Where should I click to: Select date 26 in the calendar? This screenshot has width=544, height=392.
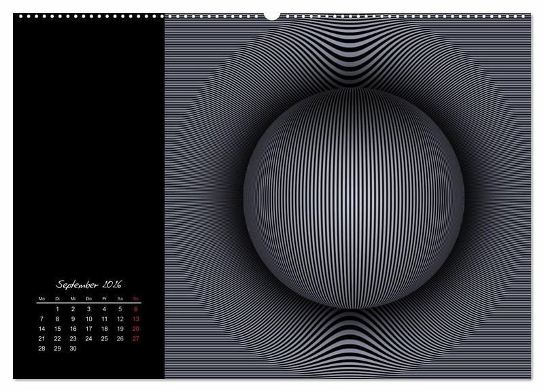tap(120, 338)
